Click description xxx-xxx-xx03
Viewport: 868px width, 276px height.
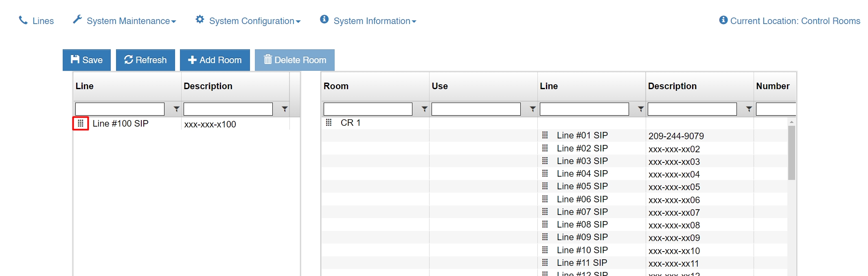(674, 162)
